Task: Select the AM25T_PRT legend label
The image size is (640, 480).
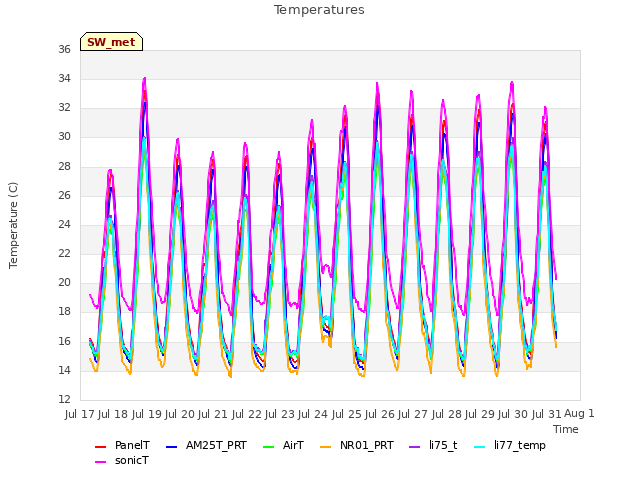Action: [216, 445]
